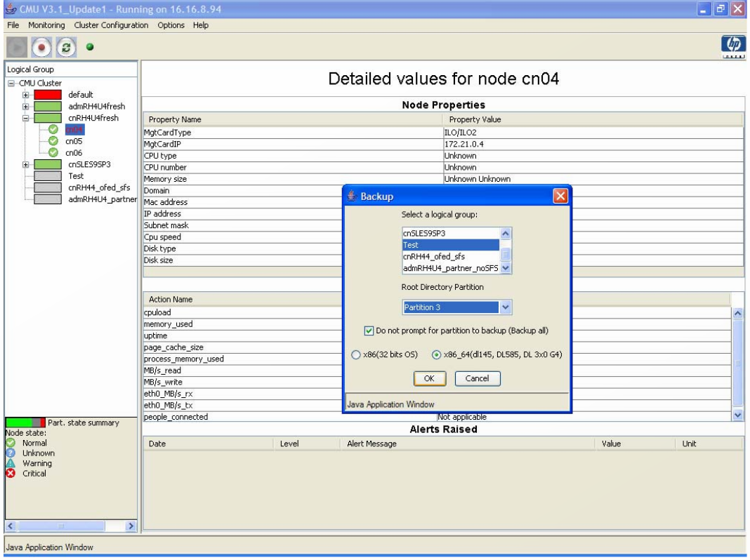Select the x86(32 bits OS) radio button

[x=356, y=355]
